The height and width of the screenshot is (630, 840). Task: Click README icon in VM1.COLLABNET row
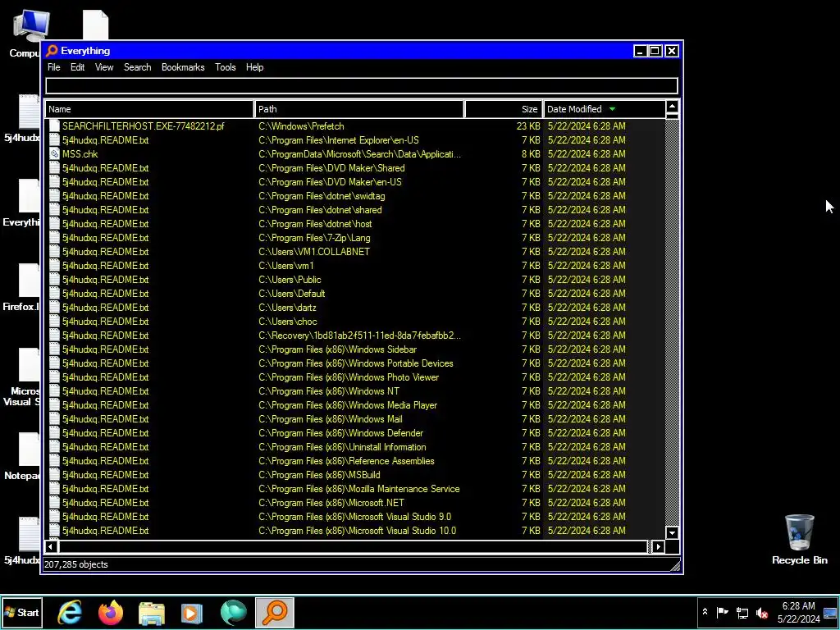click(x=54, y=251)
